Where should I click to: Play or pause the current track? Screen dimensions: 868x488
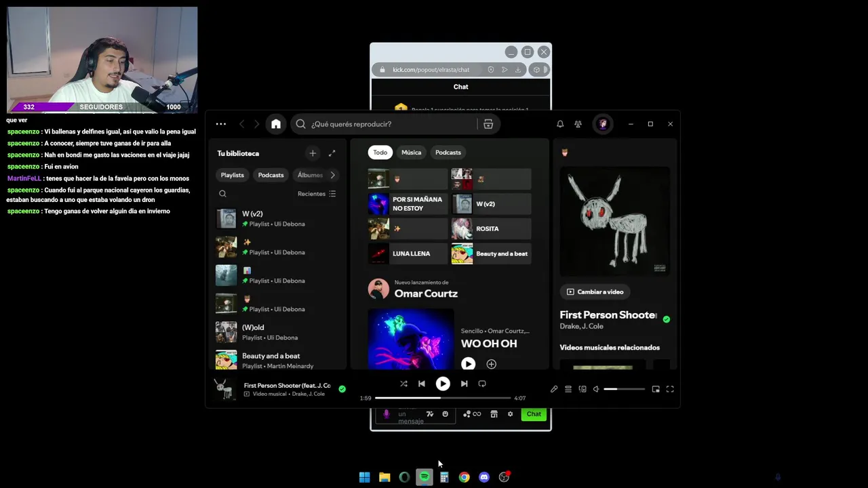443,384
